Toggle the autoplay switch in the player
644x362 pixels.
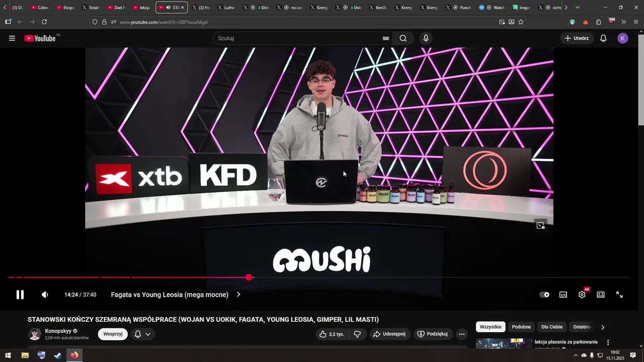tap(544, 295)
